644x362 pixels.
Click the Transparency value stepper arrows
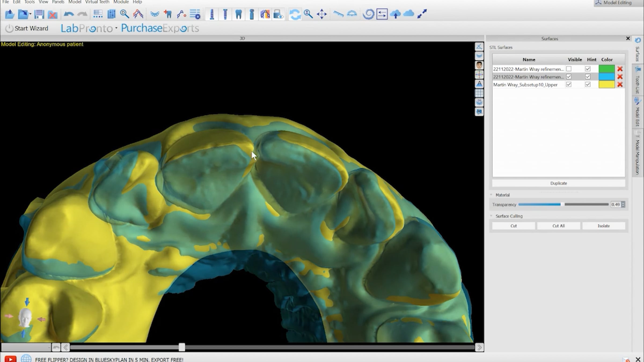coord(623,205)
